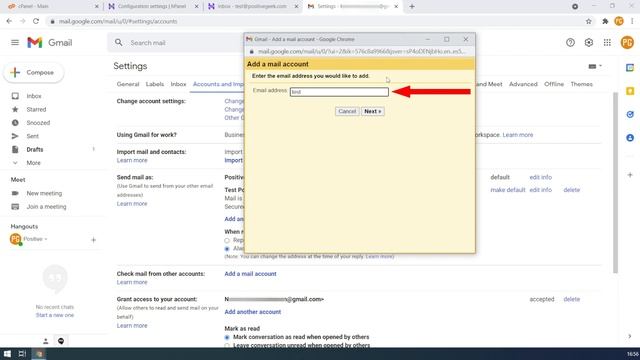Click the Compose button

click(34, 73)
